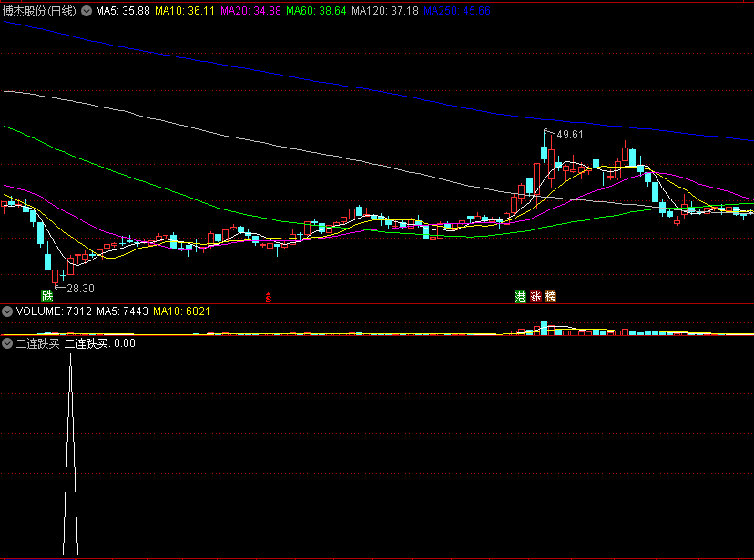Click the 二连跌买: 0.00 value label

[x=100, y=343]
